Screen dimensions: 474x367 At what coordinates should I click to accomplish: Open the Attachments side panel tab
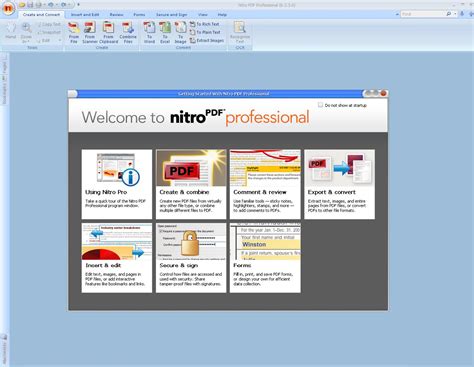4,349
